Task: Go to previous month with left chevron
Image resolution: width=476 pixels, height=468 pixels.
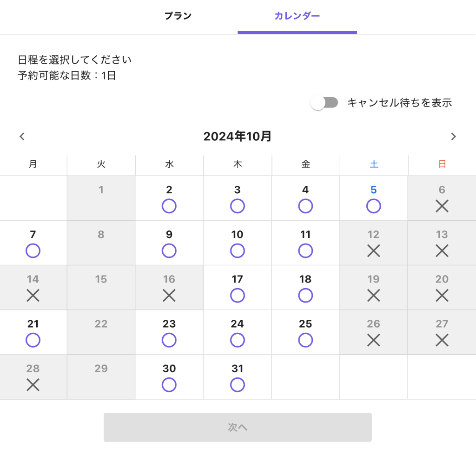Action: 22,137
